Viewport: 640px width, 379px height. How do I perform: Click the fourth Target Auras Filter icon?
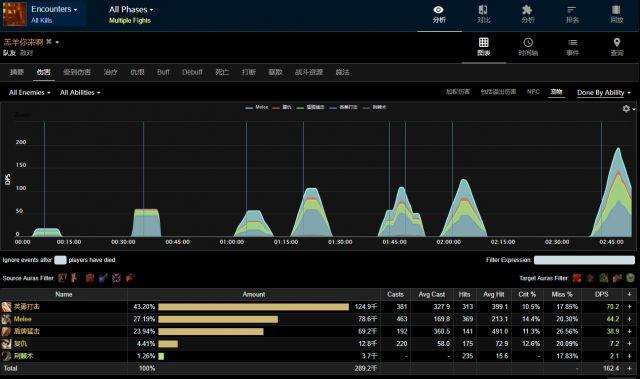tap(617, 278)
